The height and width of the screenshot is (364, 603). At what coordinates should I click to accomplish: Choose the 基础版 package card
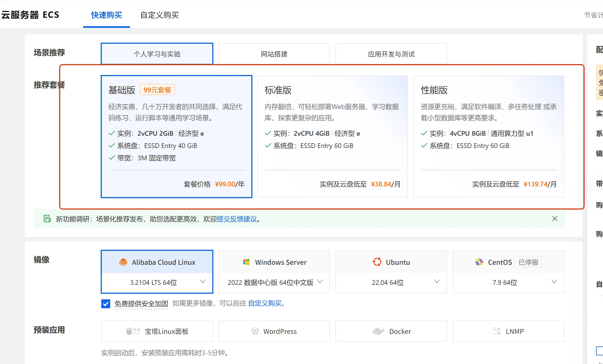(177, 137)
